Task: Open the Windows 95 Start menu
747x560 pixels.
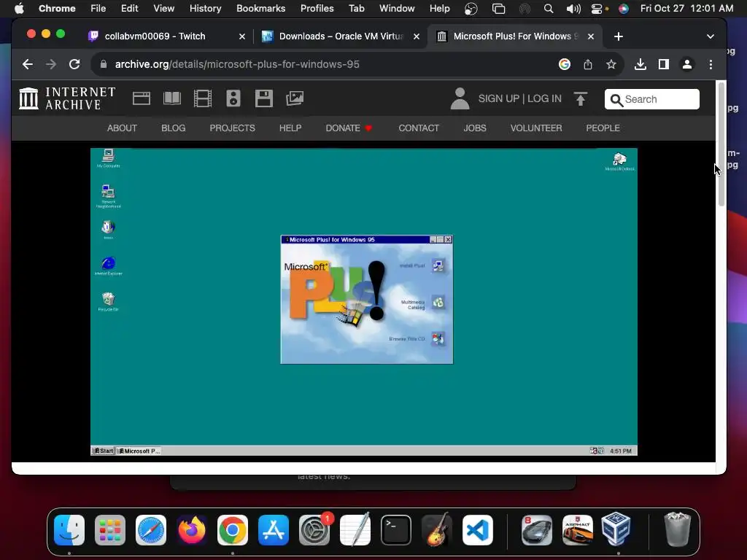Action: click(103, 451)
